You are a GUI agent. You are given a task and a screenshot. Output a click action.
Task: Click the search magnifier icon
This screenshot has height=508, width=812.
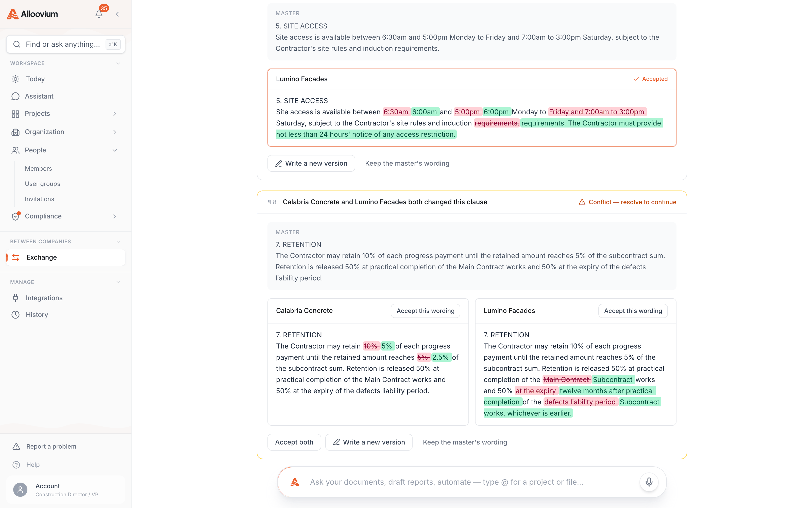[x=17, y=44]
